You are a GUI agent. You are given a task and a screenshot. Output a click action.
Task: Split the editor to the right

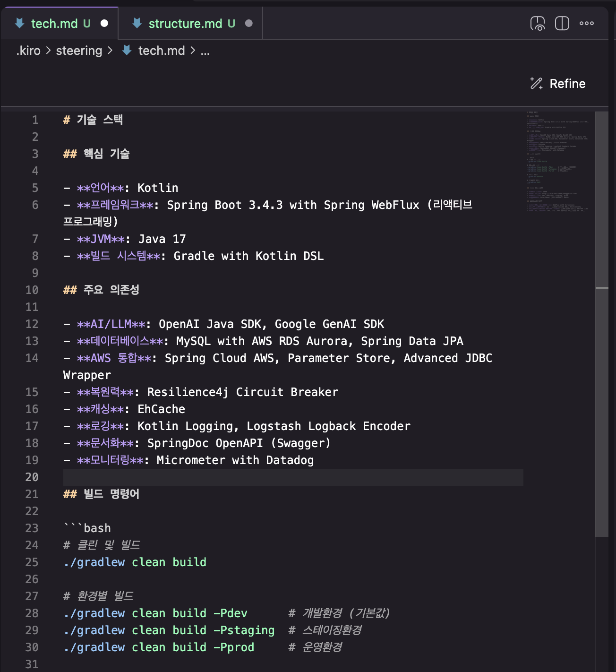tap(562, 23)
